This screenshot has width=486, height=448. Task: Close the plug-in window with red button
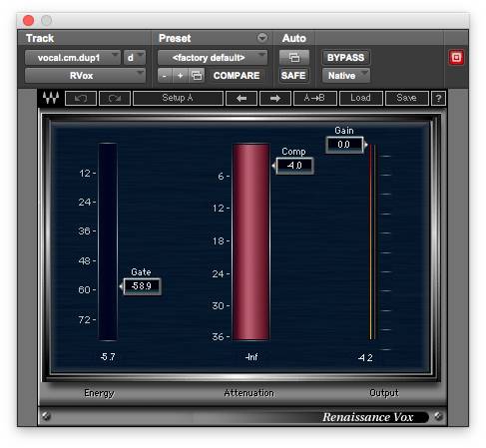point(29,21)
